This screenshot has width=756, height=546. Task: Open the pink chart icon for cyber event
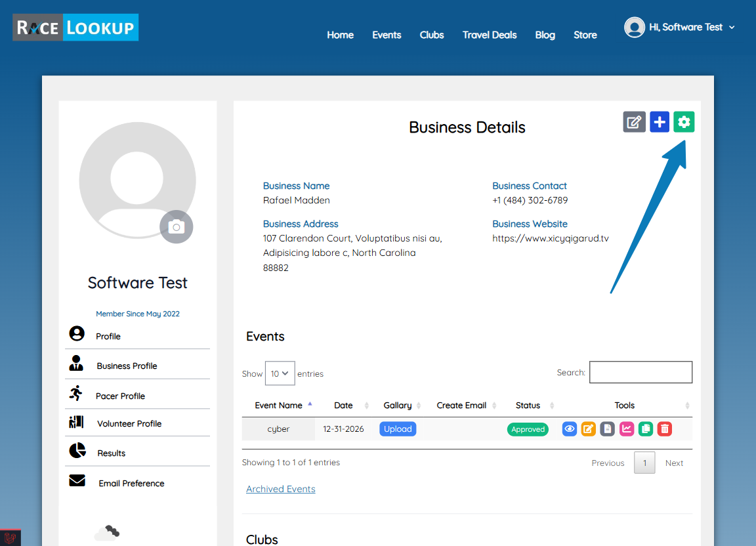pos(627,429)
